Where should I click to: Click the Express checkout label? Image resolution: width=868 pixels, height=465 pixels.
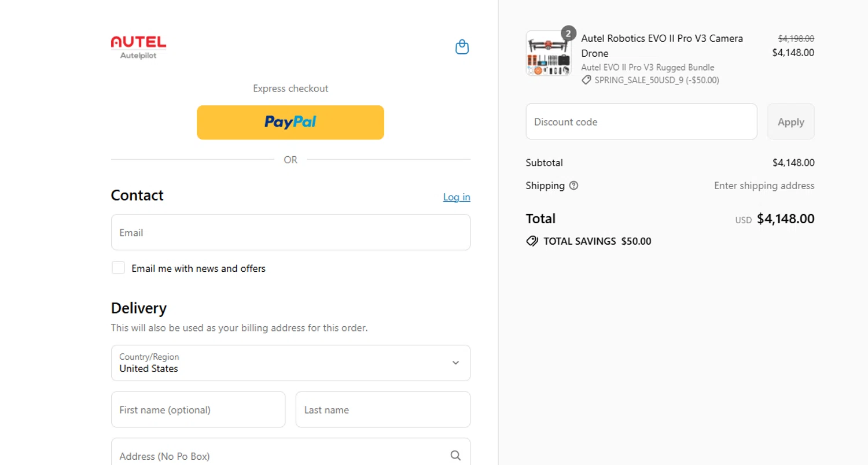point(290,88)
